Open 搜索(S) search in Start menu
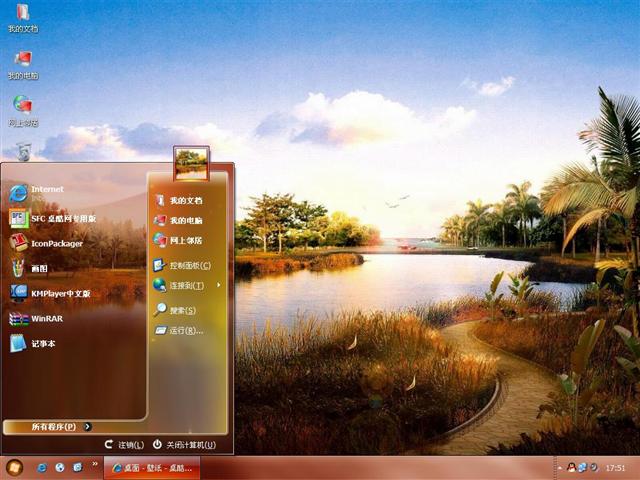 [x=176, y=310]
